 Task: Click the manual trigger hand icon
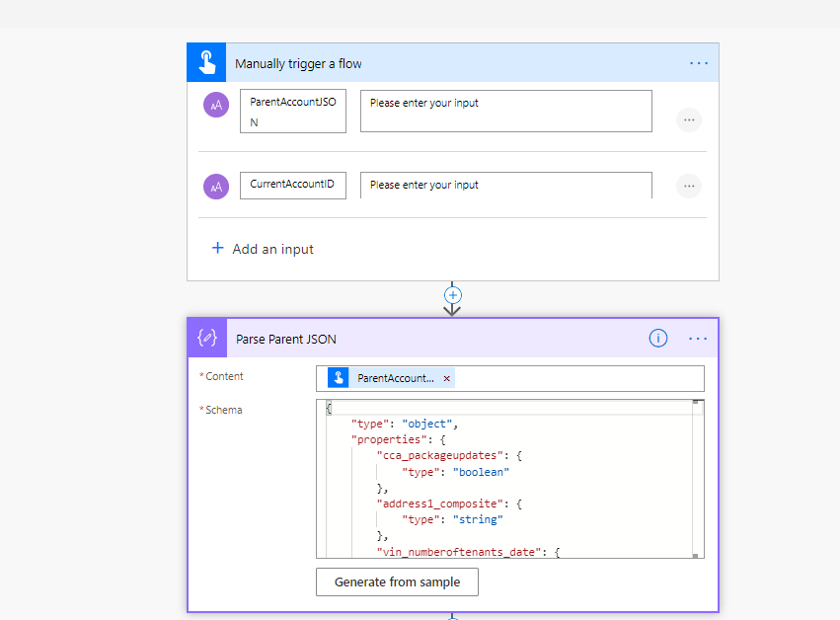pyautogui.click(x=206, y=61)
